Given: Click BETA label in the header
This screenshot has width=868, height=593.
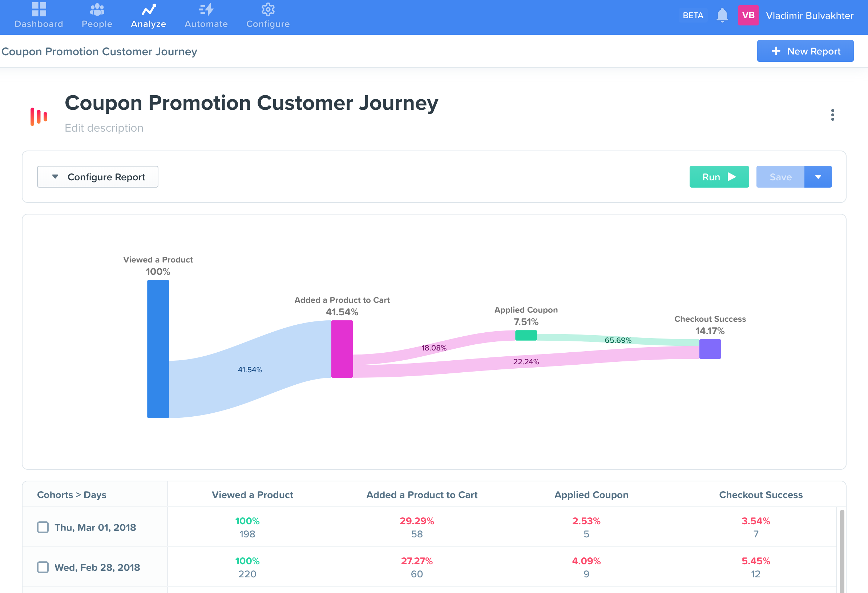Looking at the screenshot, I should pos(693,15).
